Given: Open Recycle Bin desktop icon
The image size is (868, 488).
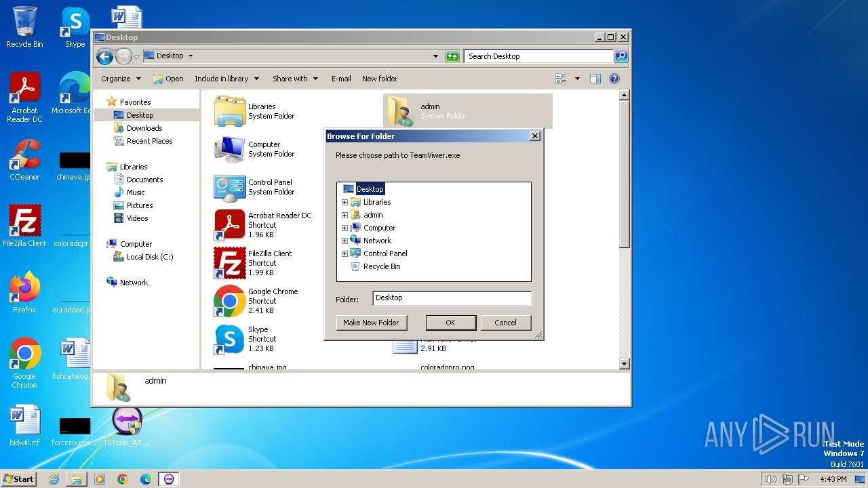Looking at the screenshot, I should [24, 27].
